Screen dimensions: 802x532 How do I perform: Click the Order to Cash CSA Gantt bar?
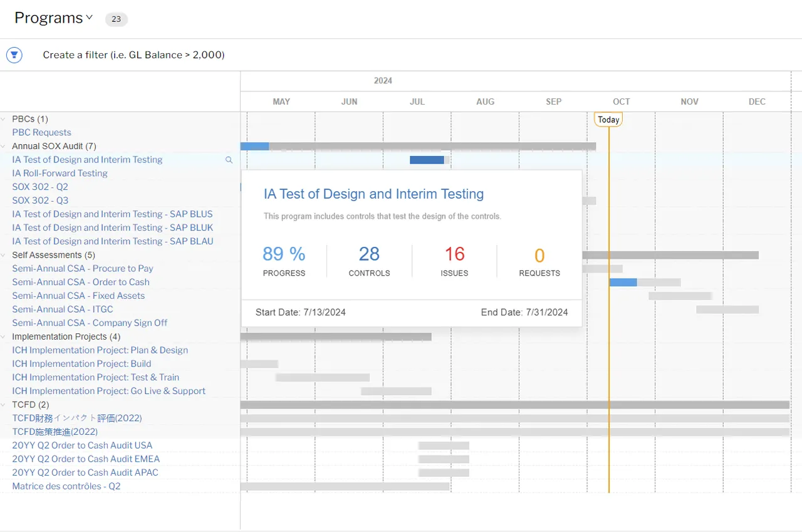coord(645,283)
